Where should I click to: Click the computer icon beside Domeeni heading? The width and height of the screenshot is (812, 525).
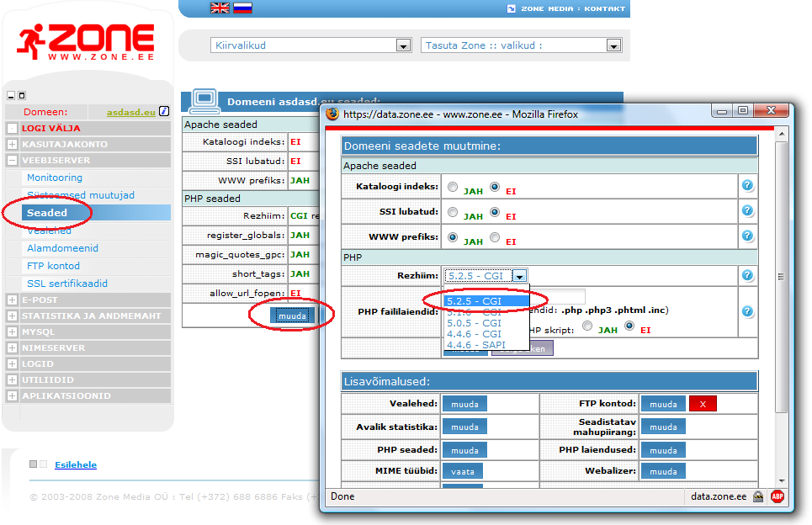click(204, 100)
